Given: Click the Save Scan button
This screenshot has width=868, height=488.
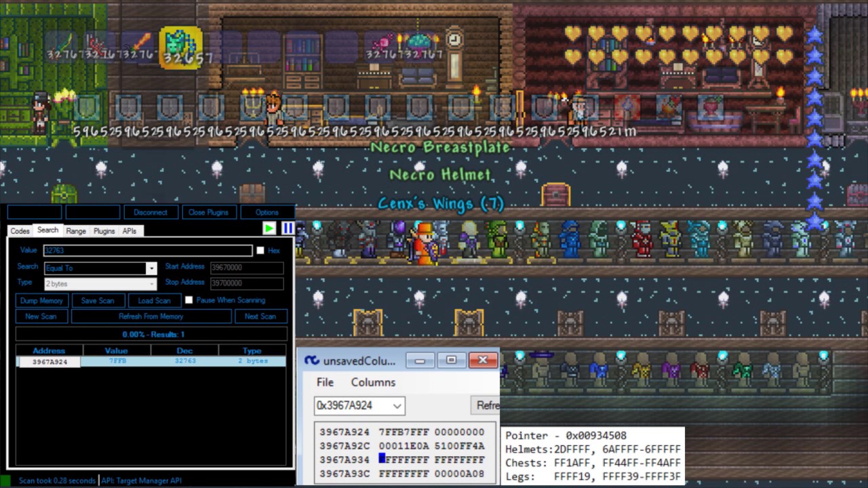Looking at the screenshot, I should tap(98, 300).
